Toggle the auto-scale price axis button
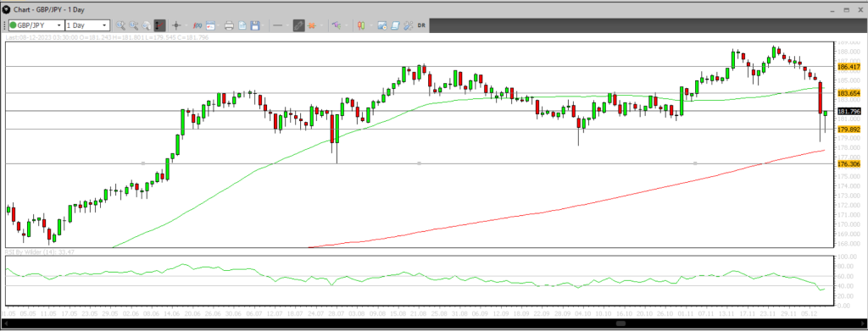This screenshot has width=868, height=331. (x=159, y=25)
